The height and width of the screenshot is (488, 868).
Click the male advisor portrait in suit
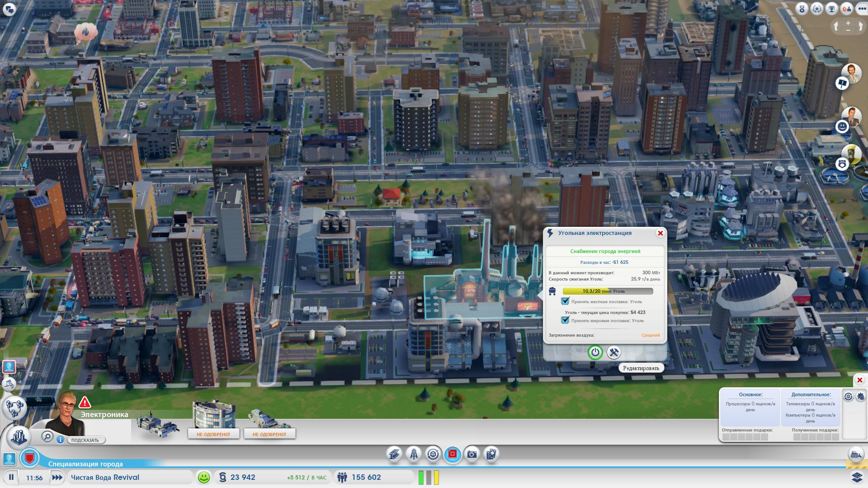click(x=852, y=117)
